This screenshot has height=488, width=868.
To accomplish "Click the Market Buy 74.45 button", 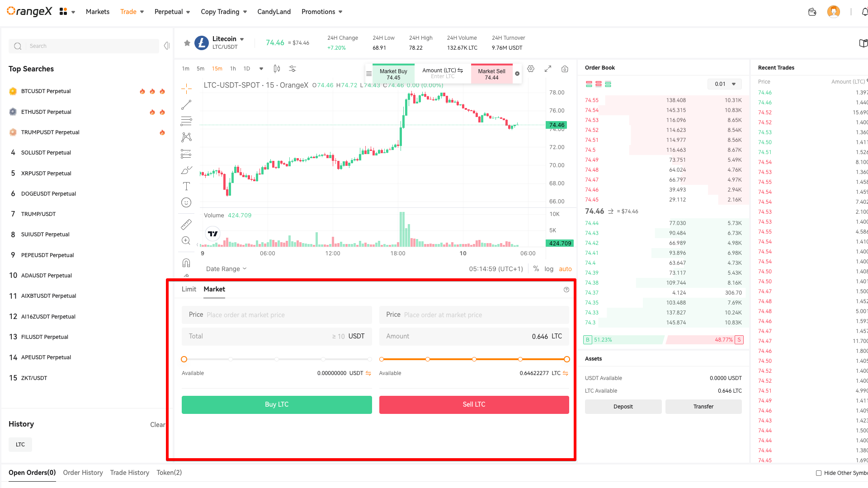I will point(393,74).
